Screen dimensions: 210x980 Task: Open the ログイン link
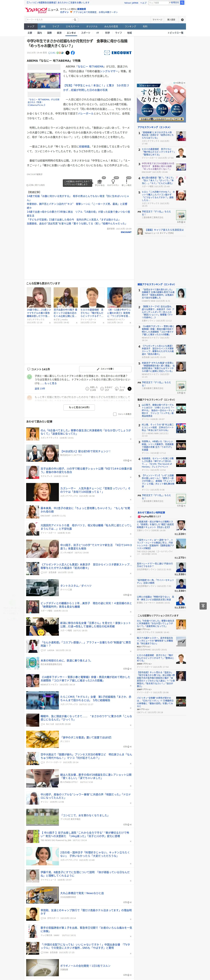click(x=64, y=12)
